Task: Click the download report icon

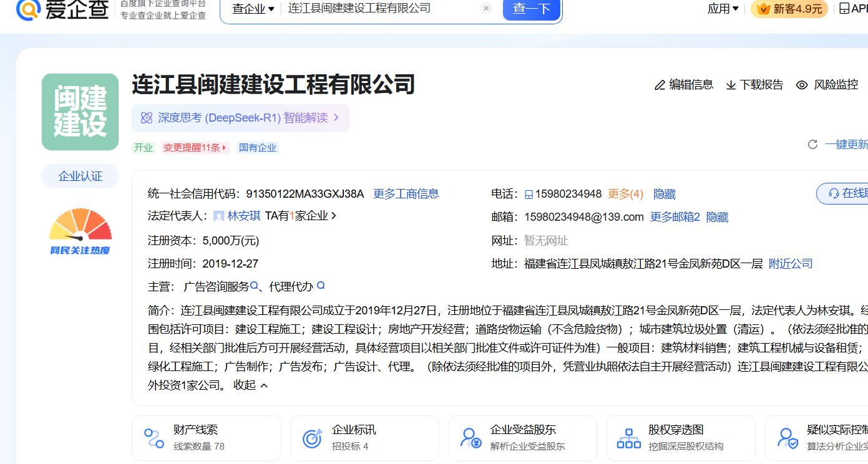Action: point(731,85)
